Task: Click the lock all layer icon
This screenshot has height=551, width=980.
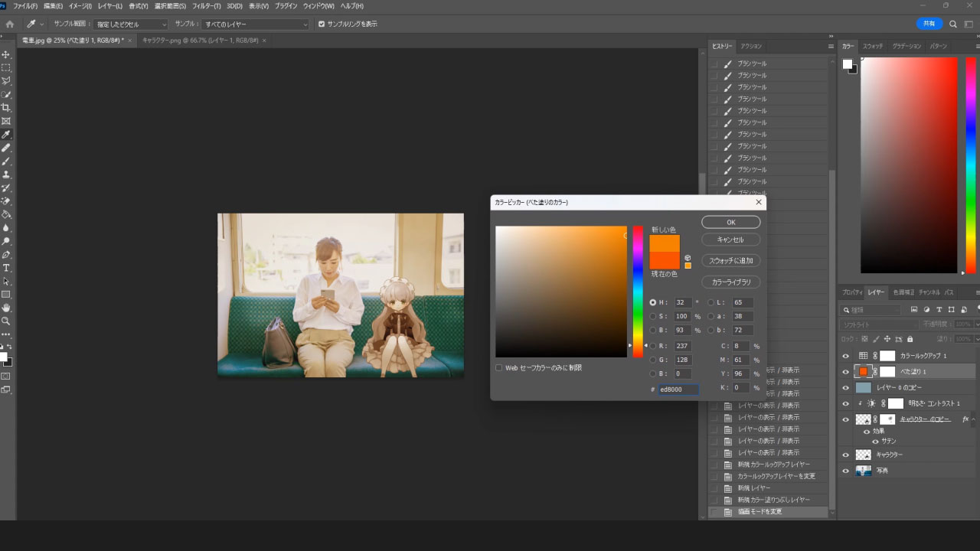Action: click(911, 339)
